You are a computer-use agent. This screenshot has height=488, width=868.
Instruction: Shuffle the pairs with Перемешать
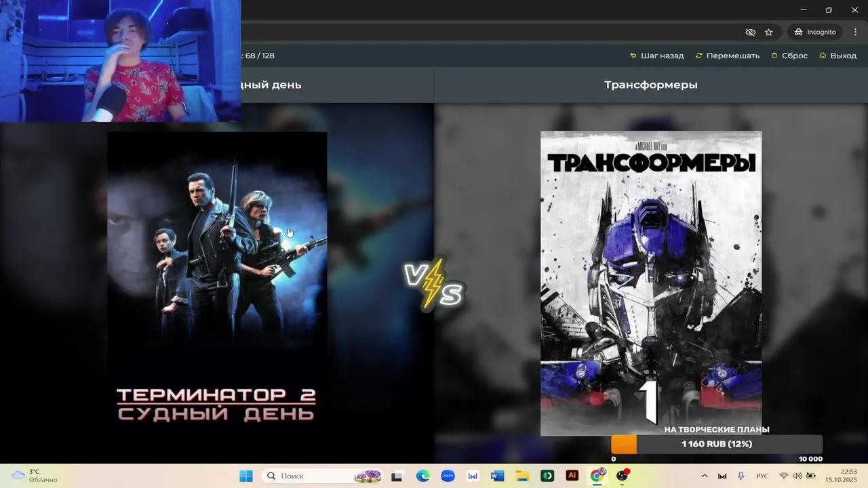[x=727, y=56]
